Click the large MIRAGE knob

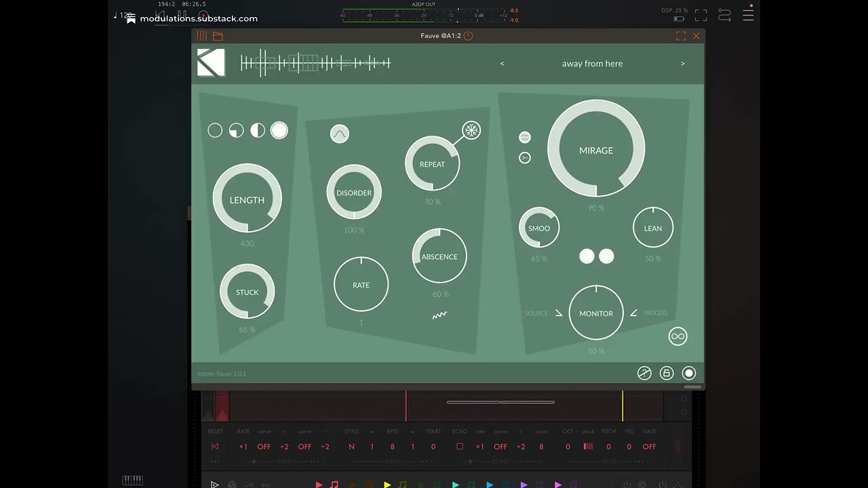[596, 150]
